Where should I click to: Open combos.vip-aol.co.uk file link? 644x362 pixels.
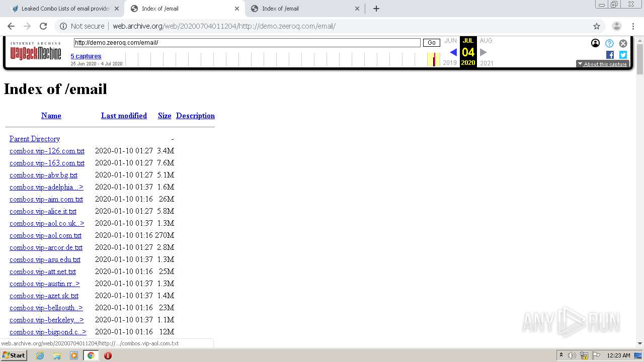(47, 223)
